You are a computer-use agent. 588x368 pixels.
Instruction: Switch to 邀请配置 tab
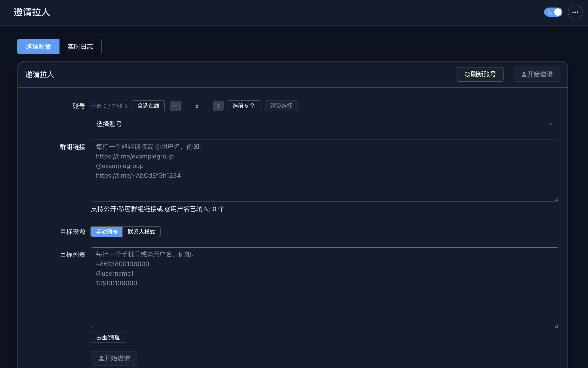pos(38,47)
